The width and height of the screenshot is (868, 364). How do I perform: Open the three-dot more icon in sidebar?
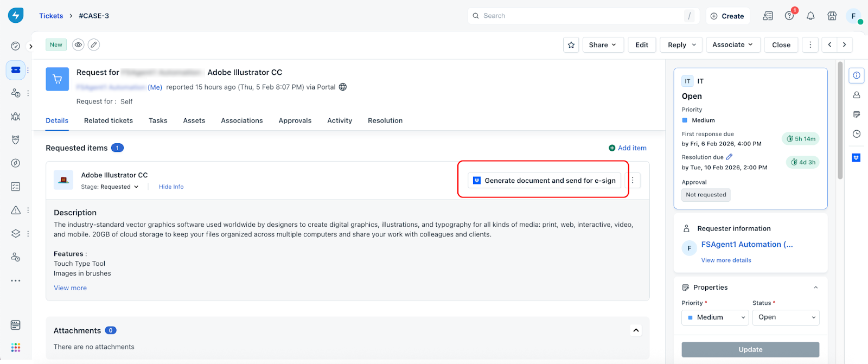tap(16, 280)
